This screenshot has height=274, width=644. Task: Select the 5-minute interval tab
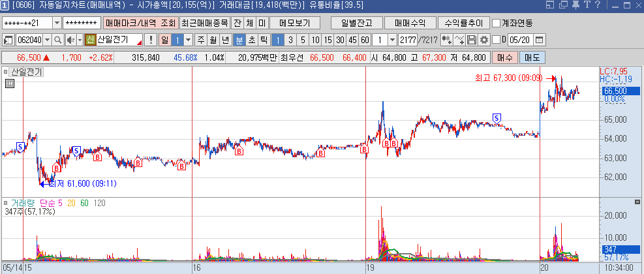tap(302, 40)
